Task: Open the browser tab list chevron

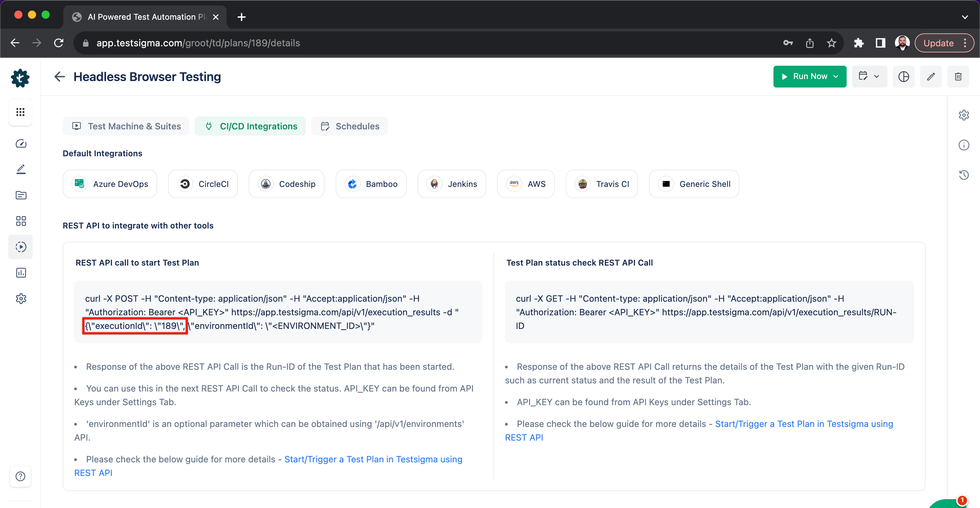Action: [x=964, y=17]
